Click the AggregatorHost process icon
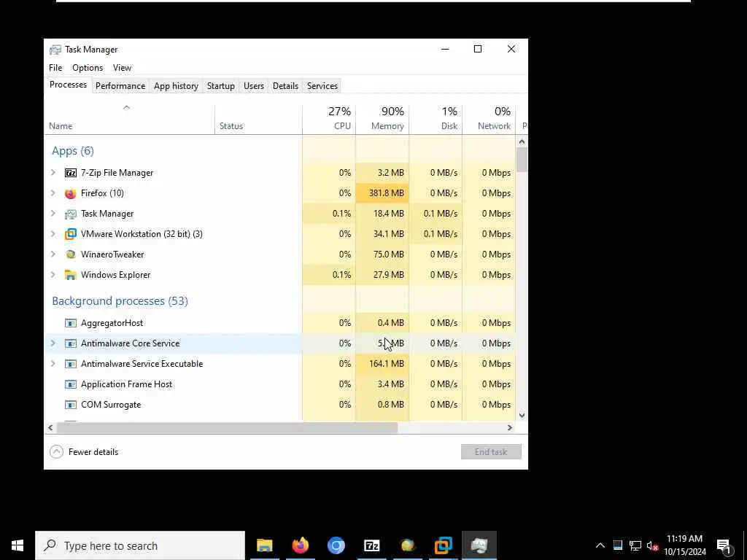This screenshot has height=560, width=747. pyautogui.click(x=71, y=323)
